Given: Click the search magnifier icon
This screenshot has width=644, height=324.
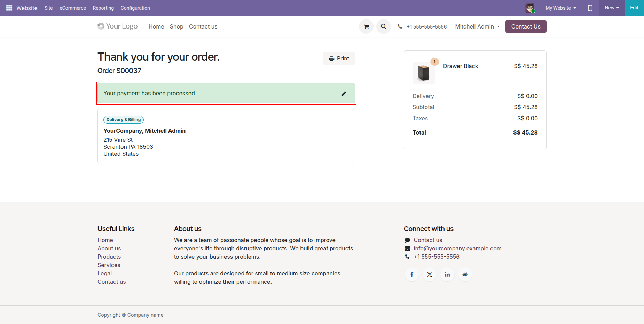Looking at the screenshot, I should [383, 26].
